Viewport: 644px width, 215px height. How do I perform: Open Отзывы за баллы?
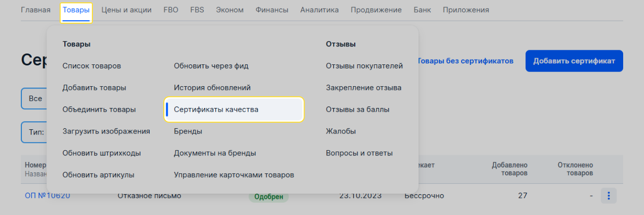coord(358,109)
